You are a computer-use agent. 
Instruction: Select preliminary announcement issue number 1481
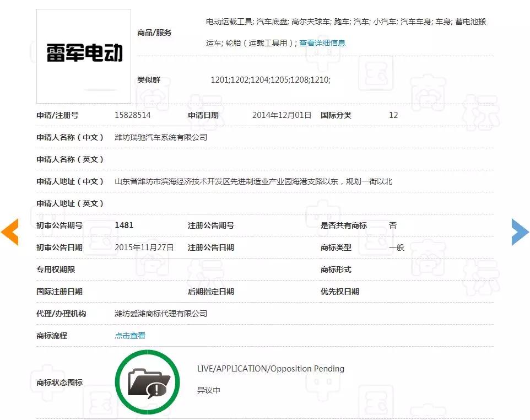(x=124, y=225)
